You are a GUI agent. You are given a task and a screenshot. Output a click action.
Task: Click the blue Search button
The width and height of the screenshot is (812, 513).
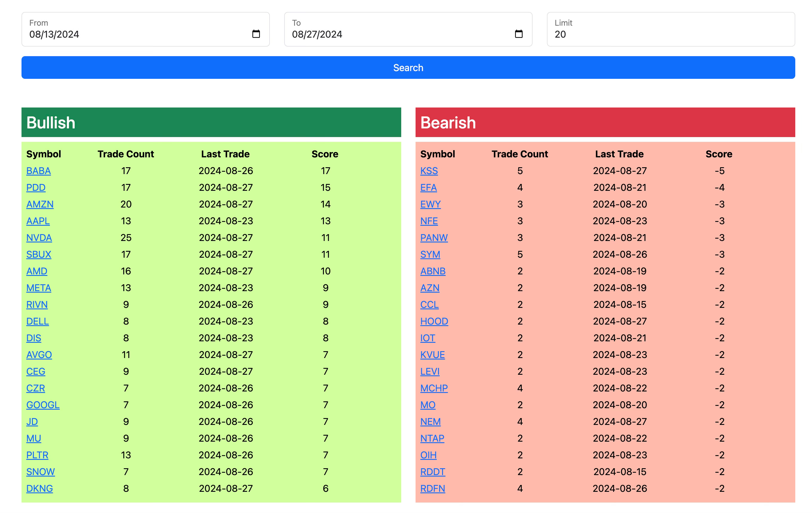[x=408, y=67]
